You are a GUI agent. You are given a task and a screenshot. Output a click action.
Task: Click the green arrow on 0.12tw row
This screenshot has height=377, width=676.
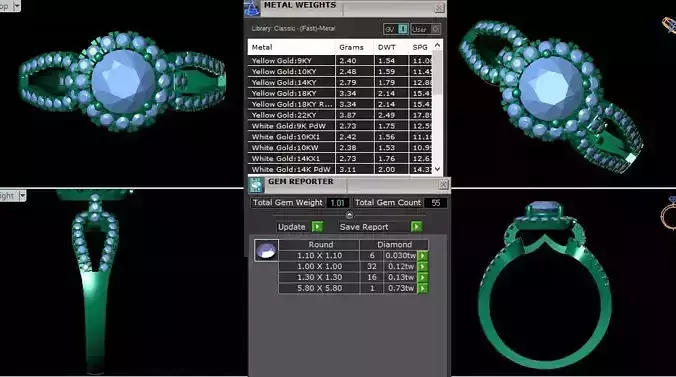click(422, 267)
